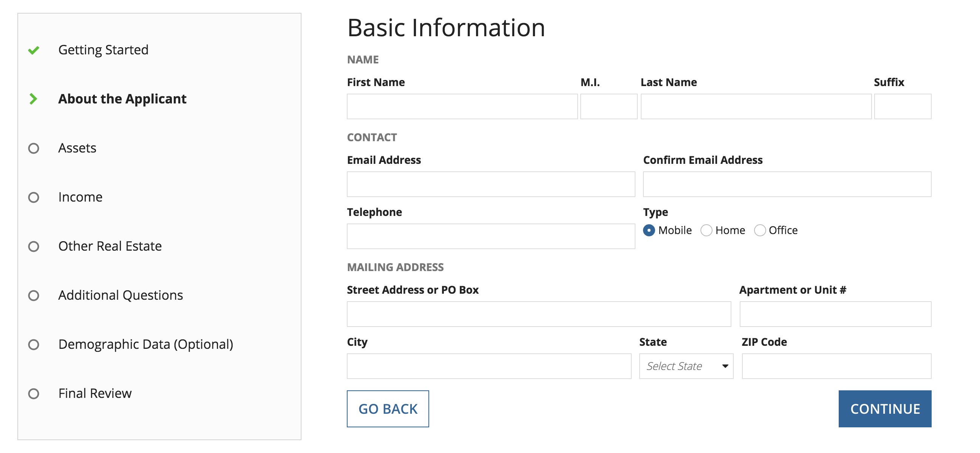Click the circle icon next to Final Review

[34, 393]
